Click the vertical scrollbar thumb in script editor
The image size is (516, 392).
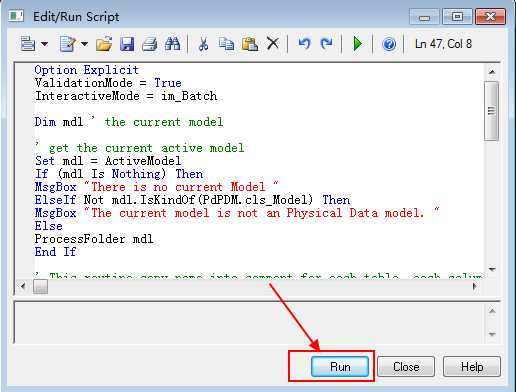492,111
